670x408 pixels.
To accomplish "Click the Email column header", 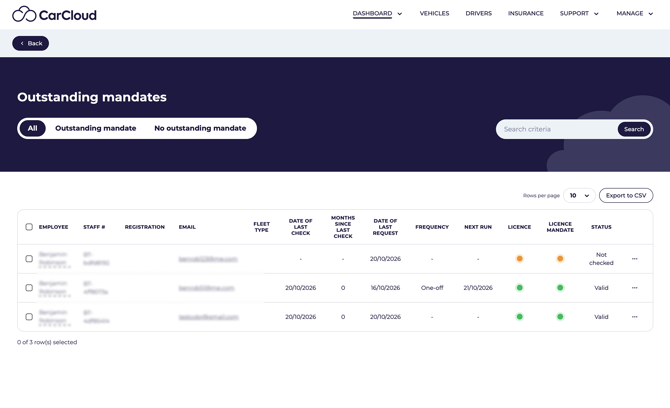I will [x=187, y=227].
